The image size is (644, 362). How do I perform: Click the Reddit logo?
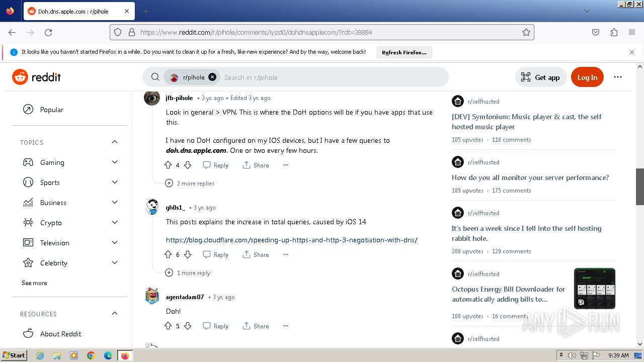[x=36, y=77]
